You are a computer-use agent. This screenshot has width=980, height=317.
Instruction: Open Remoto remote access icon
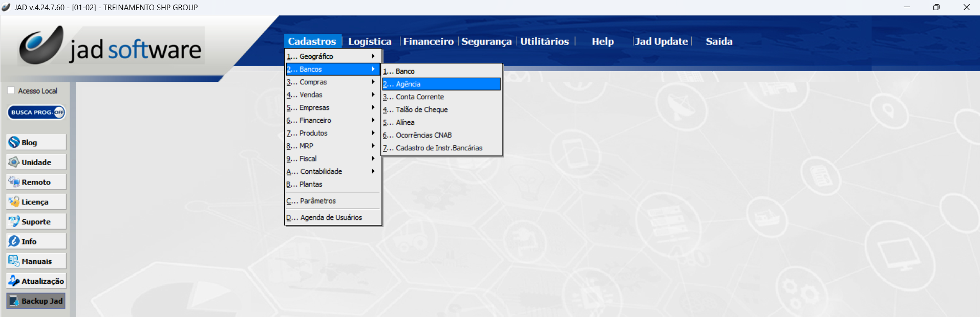(14, 182)
